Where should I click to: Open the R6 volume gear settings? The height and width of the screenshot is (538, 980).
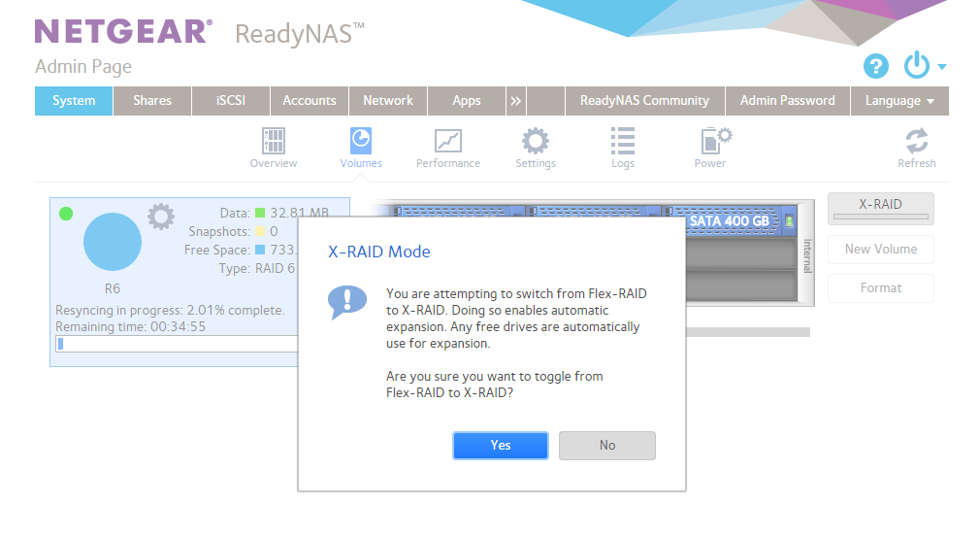coord(161,217)
